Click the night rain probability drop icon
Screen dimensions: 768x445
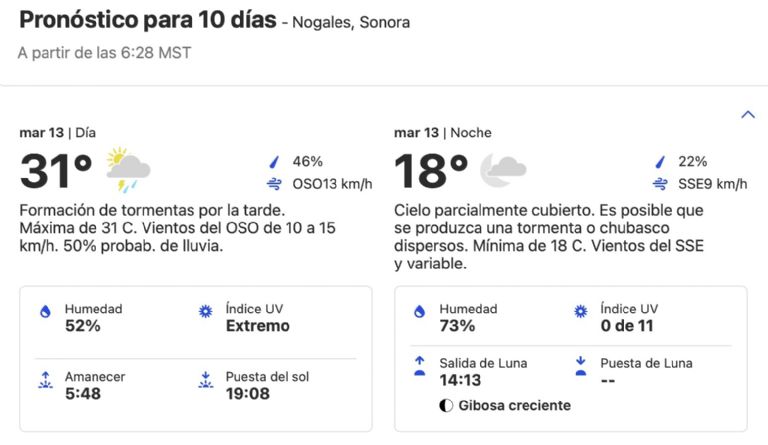pyautogui.click(x=659, y=162)
